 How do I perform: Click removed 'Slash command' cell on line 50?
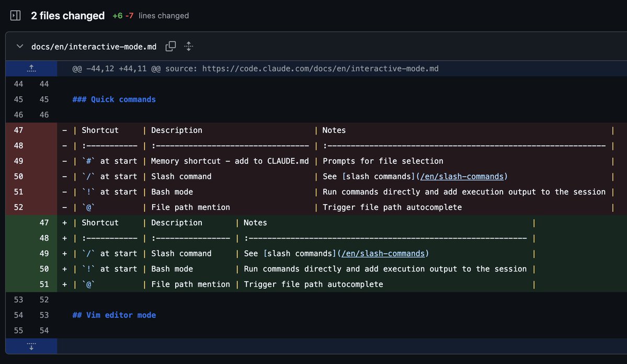[181, 176]
